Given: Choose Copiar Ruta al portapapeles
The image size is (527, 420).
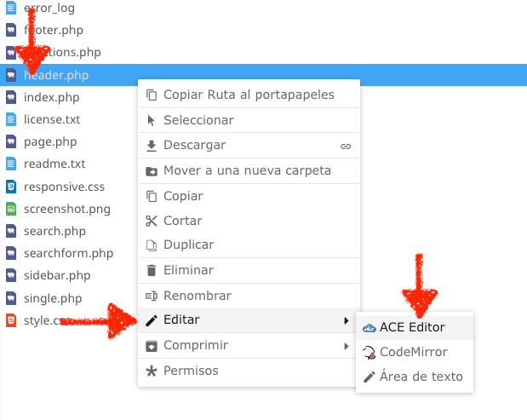Looking at the screenshot, I should click(249, 95).
